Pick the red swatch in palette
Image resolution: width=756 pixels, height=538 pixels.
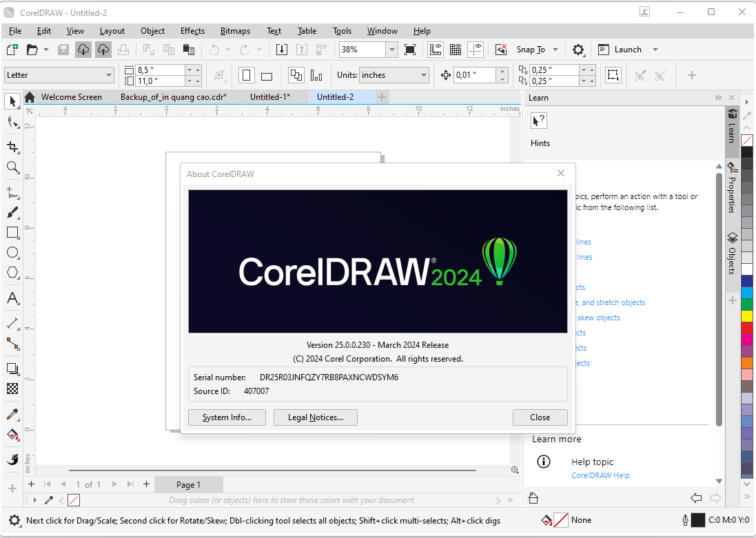[747, 328]
